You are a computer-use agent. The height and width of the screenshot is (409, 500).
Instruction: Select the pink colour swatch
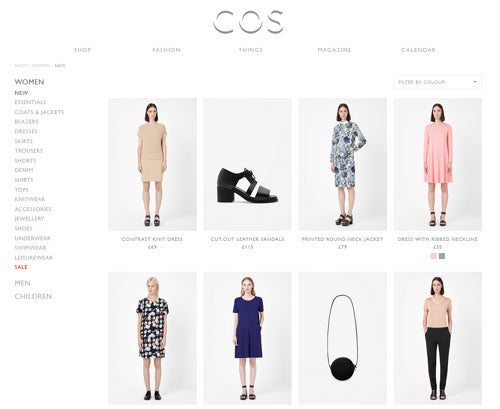coord(433,256)
